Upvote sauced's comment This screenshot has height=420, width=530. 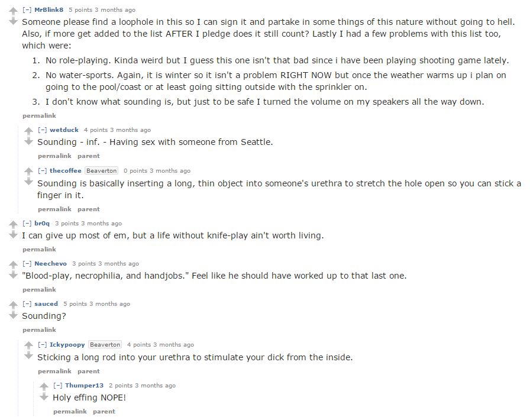pyautogui.click(x=13, y=305)
